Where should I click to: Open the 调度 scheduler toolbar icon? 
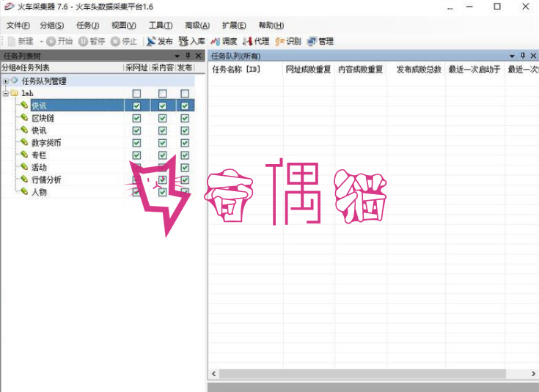pos(216,42)
